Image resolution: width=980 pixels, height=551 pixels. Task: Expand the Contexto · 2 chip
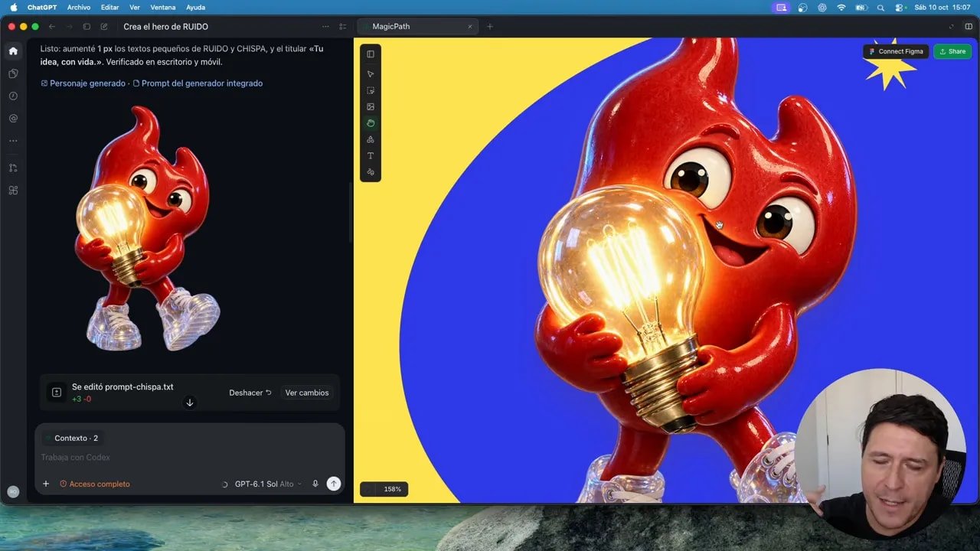click(x=71, y=439)
